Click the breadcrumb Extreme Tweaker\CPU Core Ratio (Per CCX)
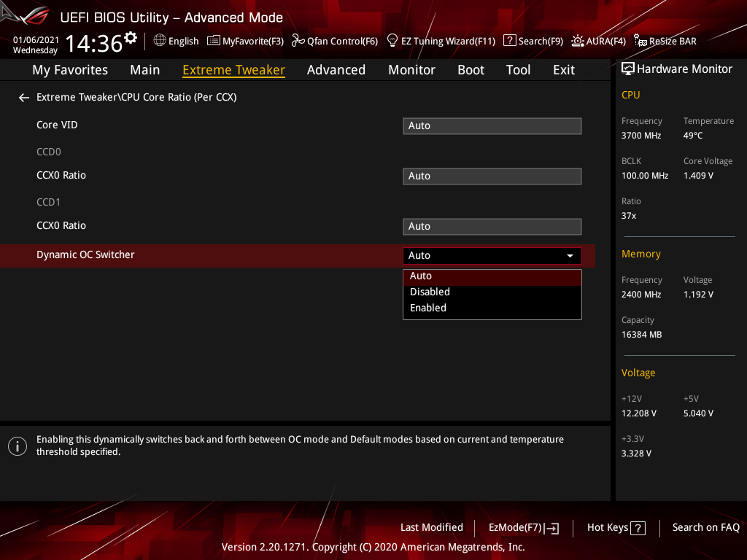 [136, 97]
